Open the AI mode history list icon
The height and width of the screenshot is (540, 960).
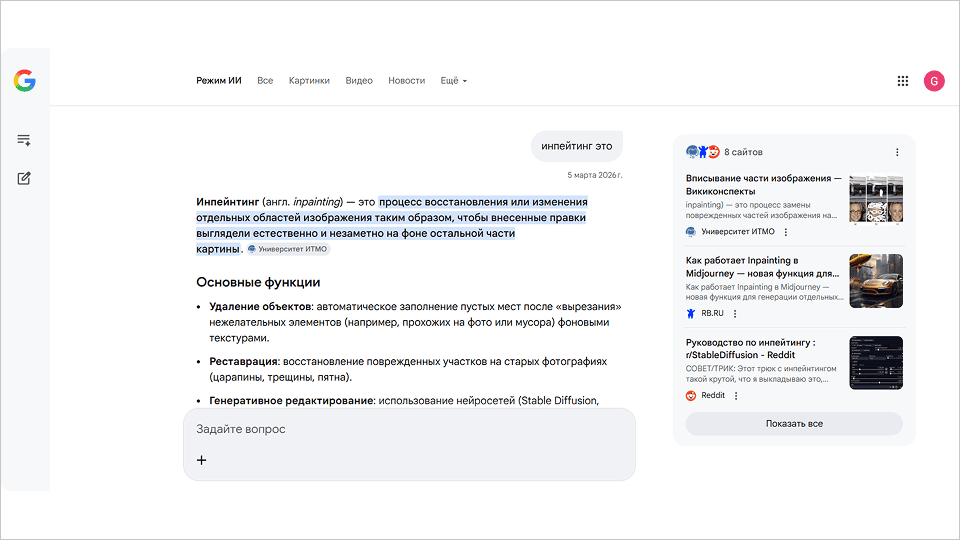tap(24, 140)
